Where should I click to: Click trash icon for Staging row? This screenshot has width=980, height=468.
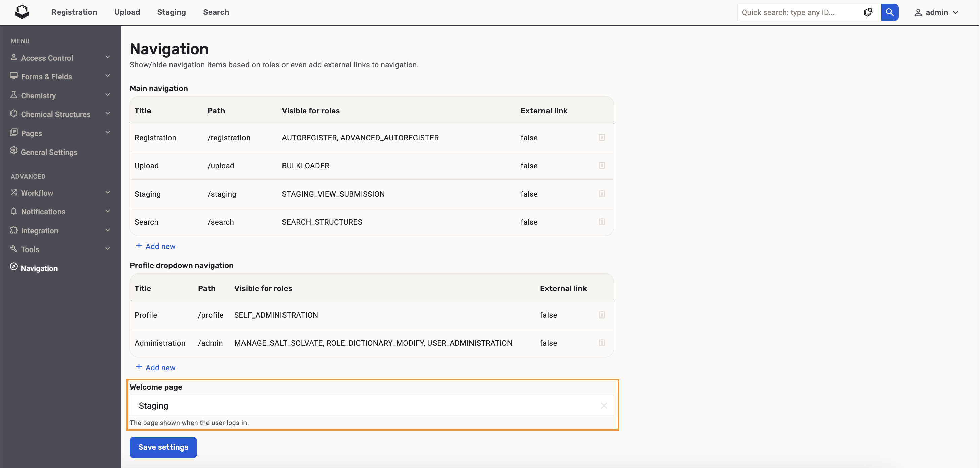coord(601,194)
